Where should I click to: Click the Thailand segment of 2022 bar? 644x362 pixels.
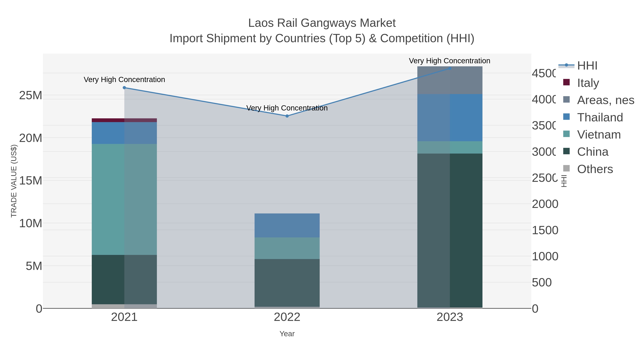(287, 225)
